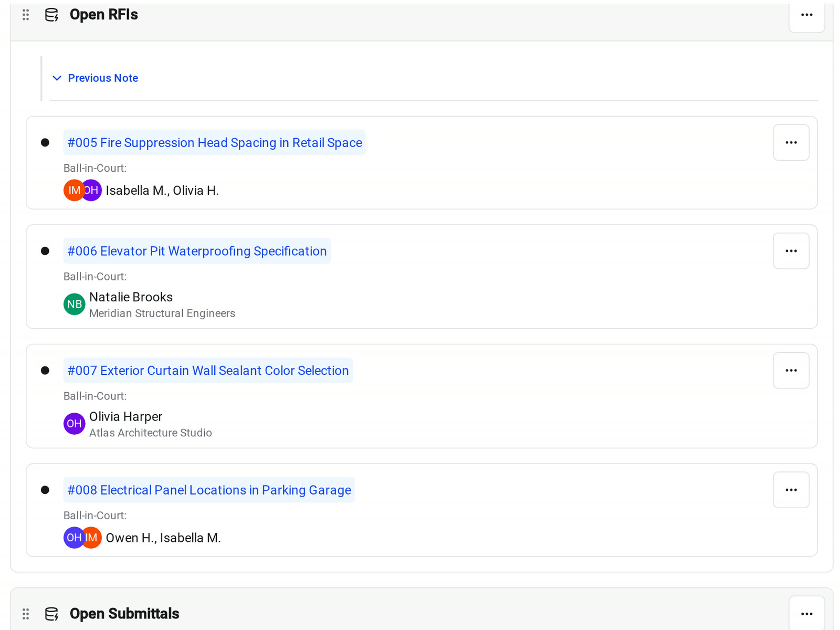
Task: Open the more options menu for RFI #005
Action: [791, 143]
